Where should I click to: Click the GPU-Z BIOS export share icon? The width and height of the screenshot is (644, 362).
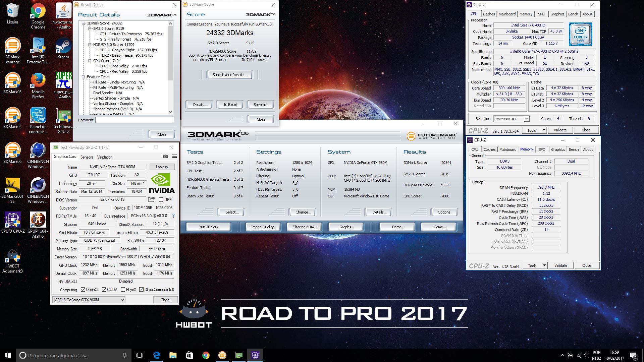click(x=152, y=199)
